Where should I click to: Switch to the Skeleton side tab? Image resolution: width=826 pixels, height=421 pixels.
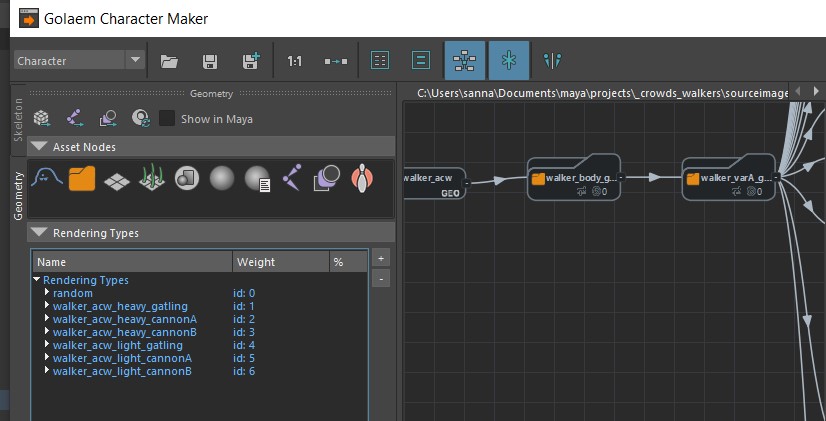(18, 119)
